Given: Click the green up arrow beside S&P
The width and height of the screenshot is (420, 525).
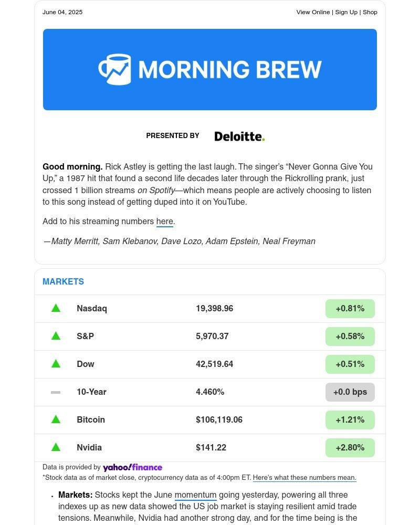Looking at the screenshot, I should [x=56, y=336].
